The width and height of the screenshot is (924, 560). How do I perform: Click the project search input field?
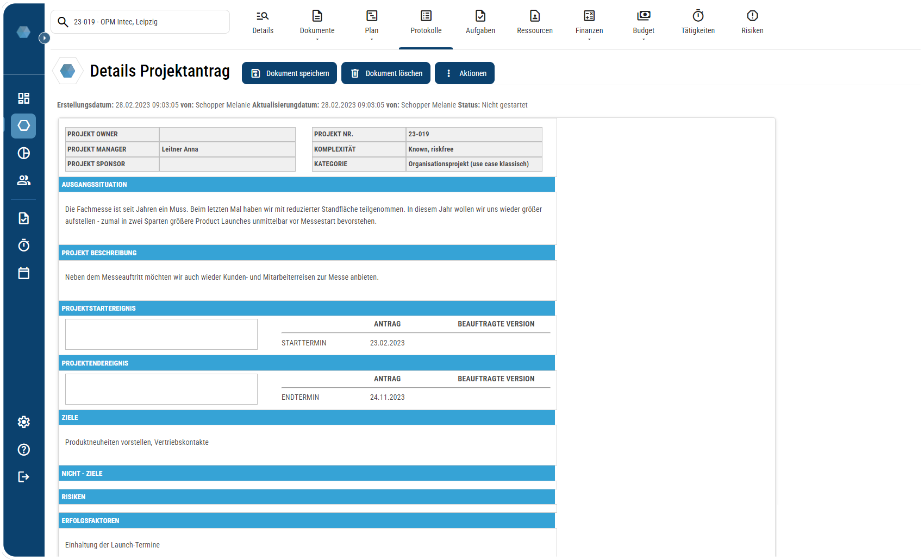coord(147,22)
